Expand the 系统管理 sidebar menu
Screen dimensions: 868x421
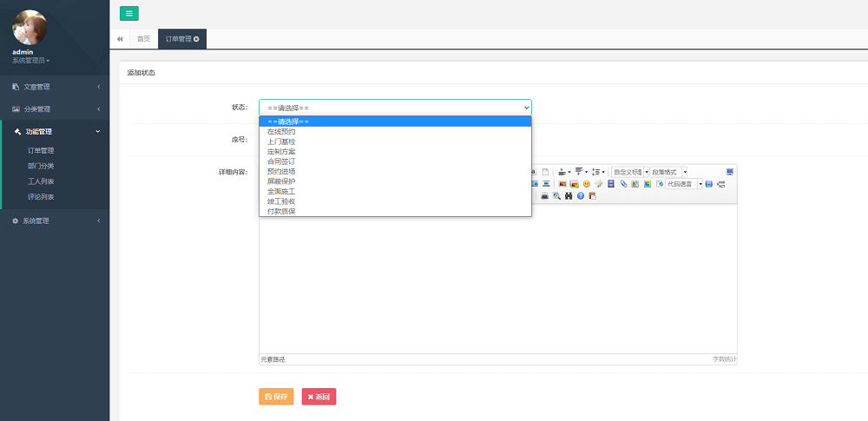55,220
